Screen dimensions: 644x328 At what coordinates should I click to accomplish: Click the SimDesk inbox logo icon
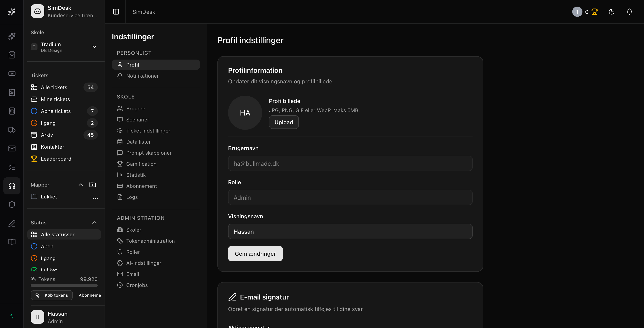37,11
